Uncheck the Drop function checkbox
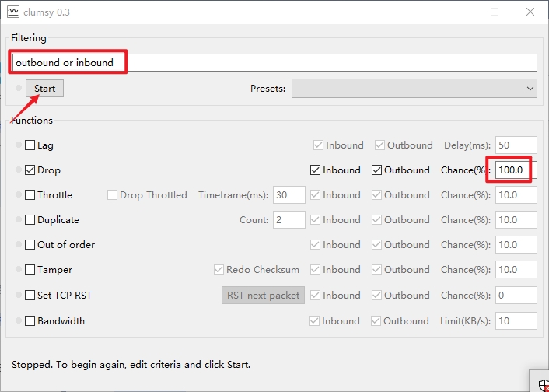 click(x=30, y=170)
